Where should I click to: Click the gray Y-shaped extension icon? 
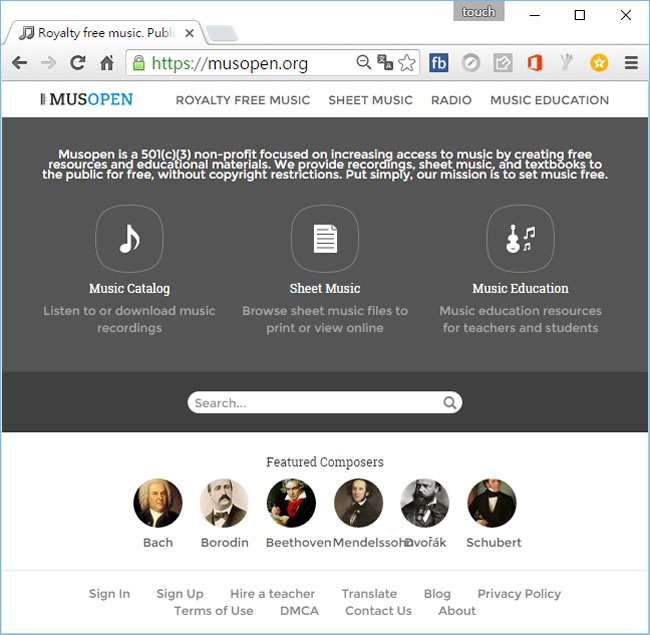pyautogui.click(x=567, y=62)
